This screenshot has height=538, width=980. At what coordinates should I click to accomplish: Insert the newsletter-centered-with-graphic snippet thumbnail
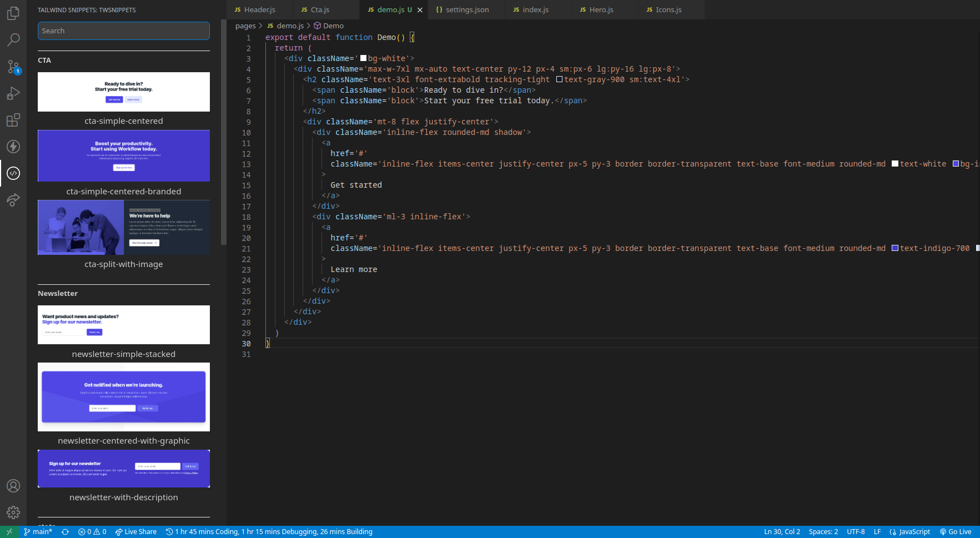(124, 397)
